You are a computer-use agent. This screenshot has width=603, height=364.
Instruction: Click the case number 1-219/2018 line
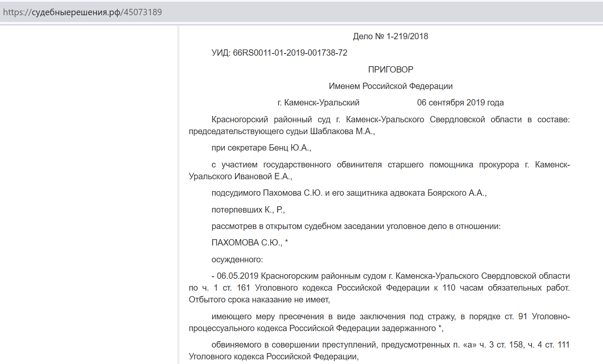click(390, 36)
